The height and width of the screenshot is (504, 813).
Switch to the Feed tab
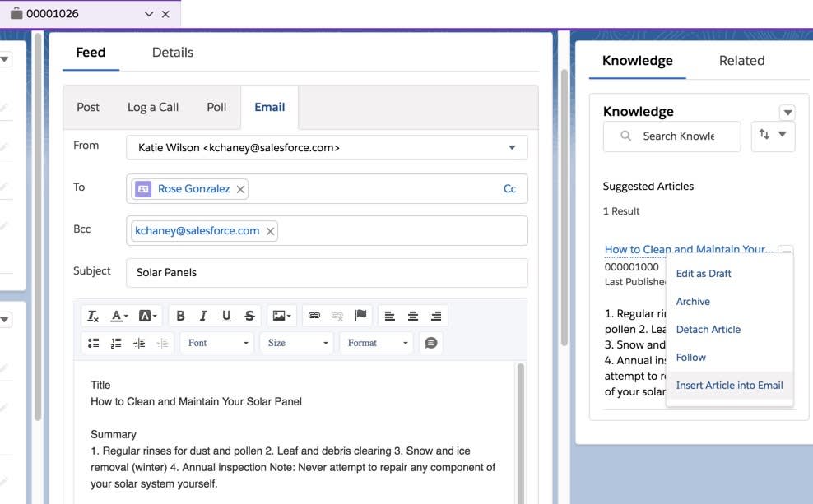point(91,53)
